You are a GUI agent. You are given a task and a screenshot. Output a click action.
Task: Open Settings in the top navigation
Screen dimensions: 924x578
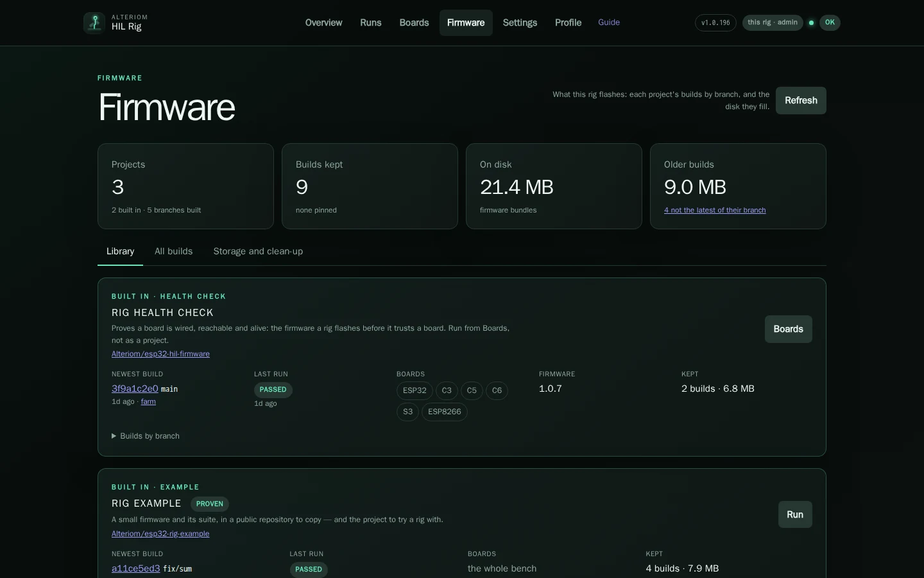pyautogui.click(x=520, y=22)
